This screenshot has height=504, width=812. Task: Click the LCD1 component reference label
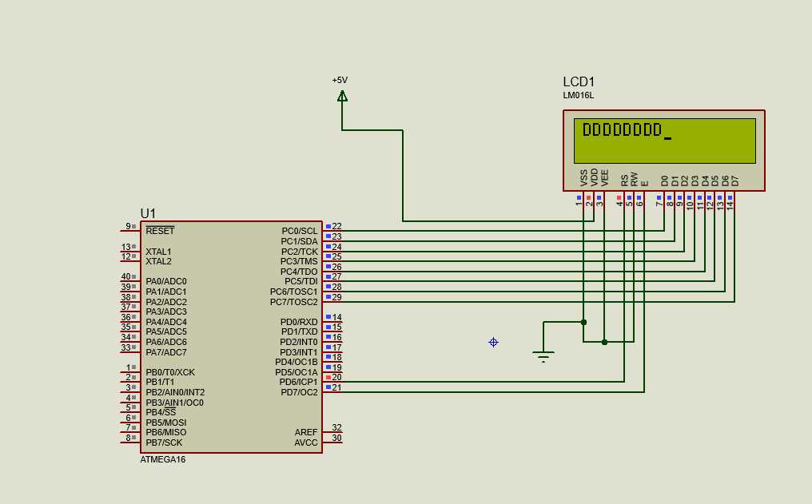(579, 81)
